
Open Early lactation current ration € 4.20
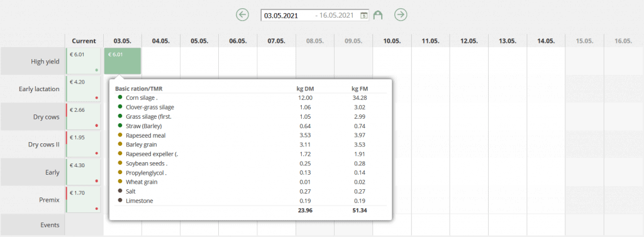pos(84,88)
